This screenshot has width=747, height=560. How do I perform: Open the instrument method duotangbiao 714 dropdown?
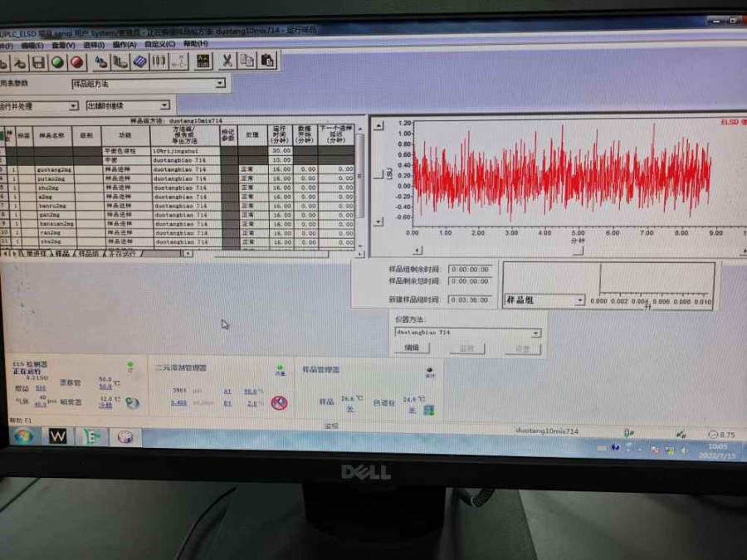pyautogui.click(x=535, y=333)
